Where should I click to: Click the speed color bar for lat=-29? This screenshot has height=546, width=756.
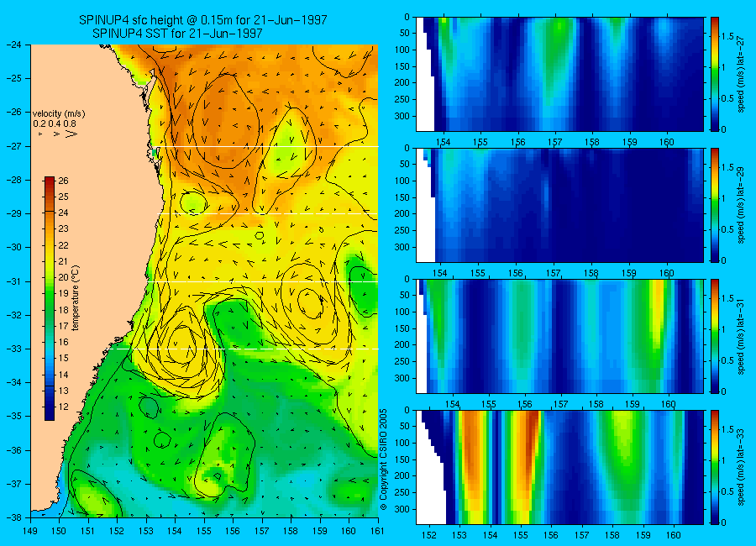coord(714,205)
